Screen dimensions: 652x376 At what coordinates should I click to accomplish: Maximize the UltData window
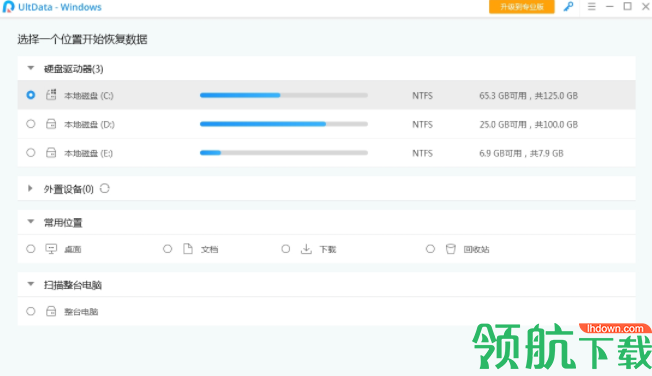pyautogui.click(x=627, y=6)
